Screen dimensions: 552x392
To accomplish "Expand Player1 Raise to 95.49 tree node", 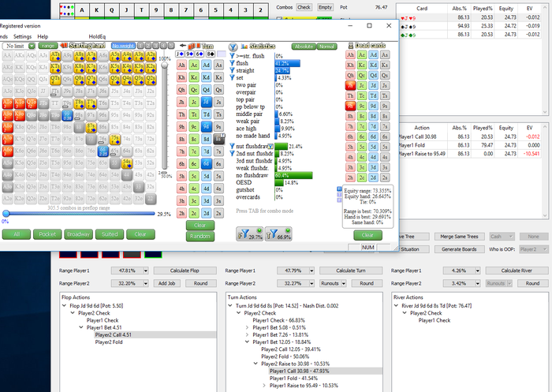I will click(264, 386).
